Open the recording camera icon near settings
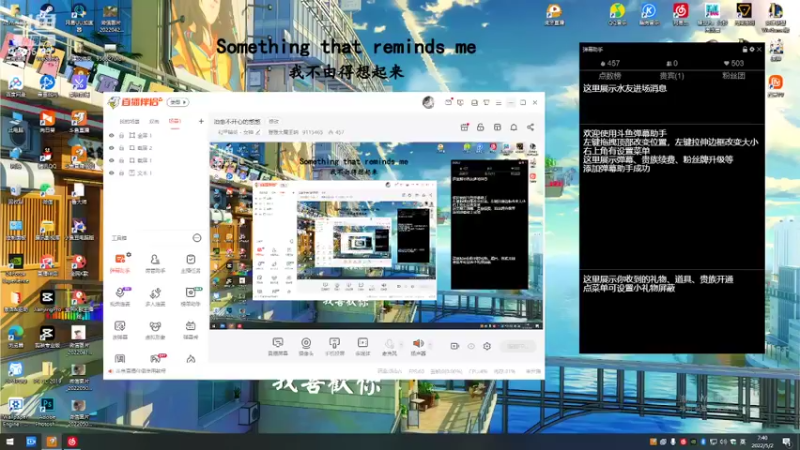The width and height of the screenshot is (800, 450). point(455,346)
